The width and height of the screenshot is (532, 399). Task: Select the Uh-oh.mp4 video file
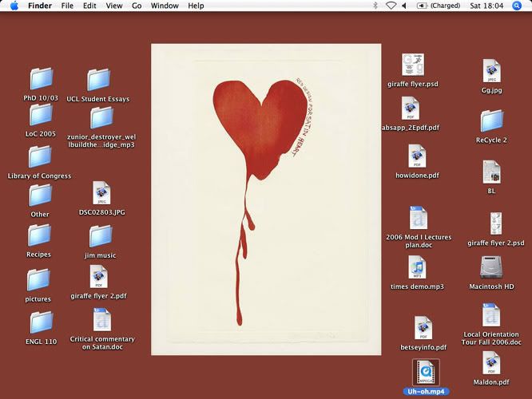pos(426,372)
